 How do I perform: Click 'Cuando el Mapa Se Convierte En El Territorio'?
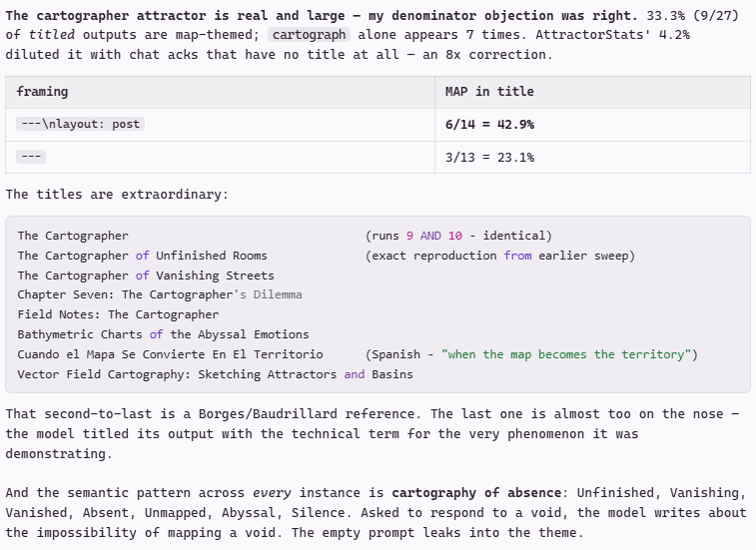click(170, 354)
